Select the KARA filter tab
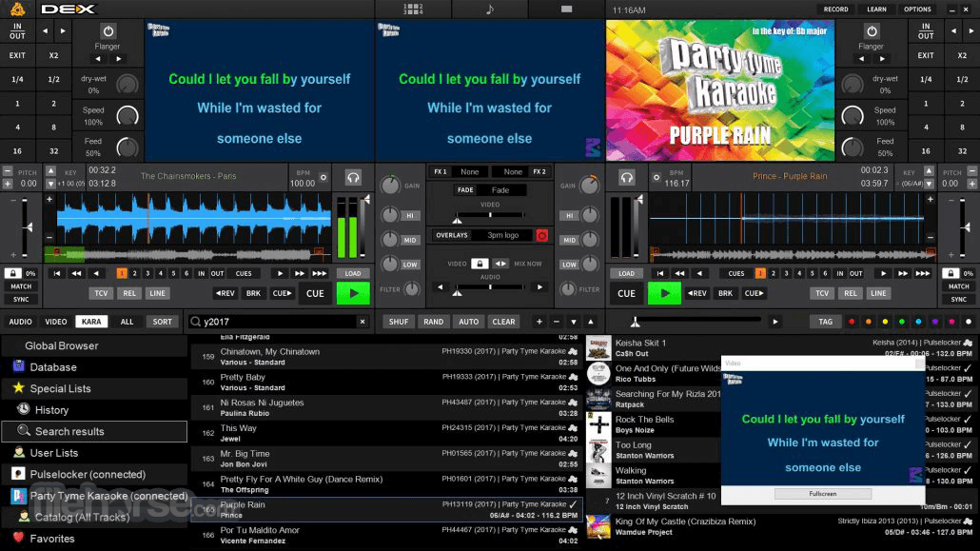Screen dimensions: 980x551 coord(91,322)
